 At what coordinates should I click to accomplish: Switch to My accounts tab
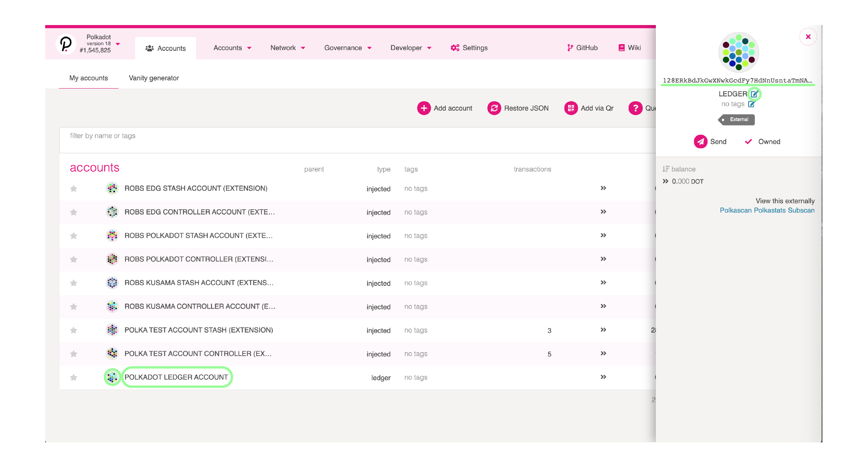pyautogui.click(x=89, y=78)
